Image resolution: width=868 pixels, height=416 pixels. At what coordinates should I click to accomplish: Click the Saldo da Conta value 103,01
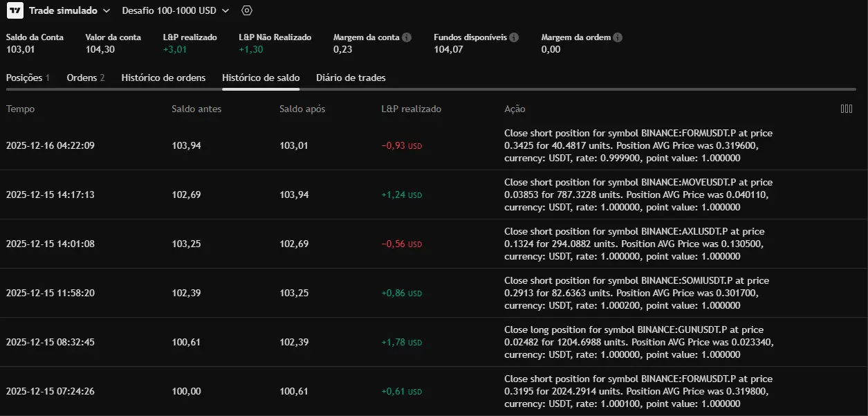tap(20, 49)
